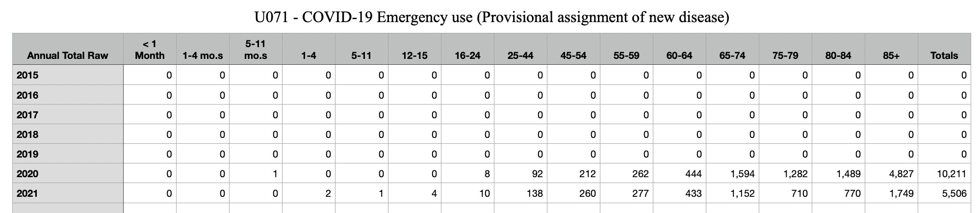Select the Totals column header
Screen dimensions: 980x213
click(x=944, y=49)
